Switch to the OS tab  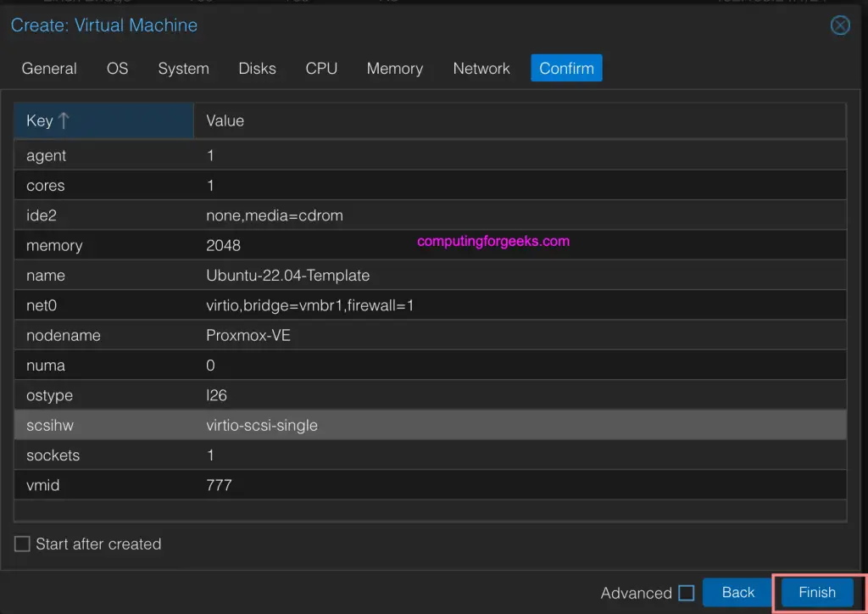click(x=117, y=68)
